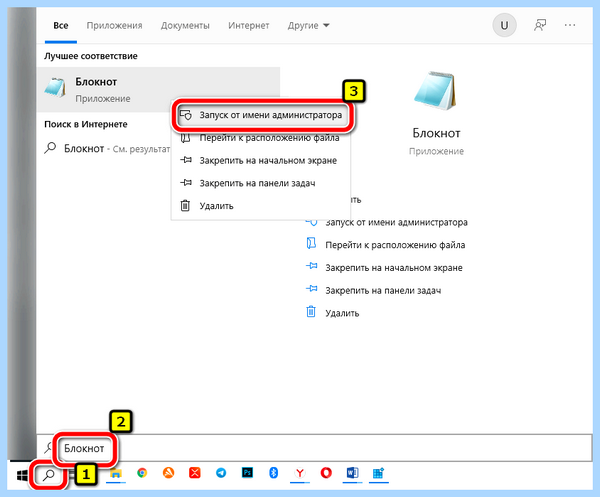Click the Bluetooth icon on the taskbar
600x497 pixels.
tap(273, 473)
